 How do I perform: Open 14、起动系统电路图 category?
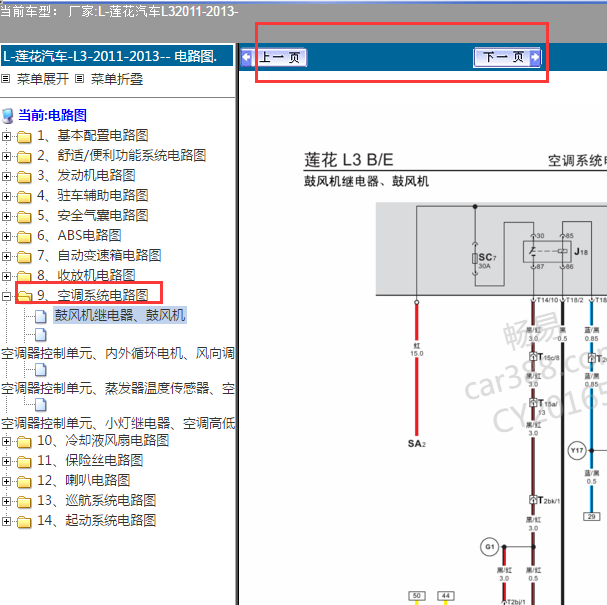(96, 521)
